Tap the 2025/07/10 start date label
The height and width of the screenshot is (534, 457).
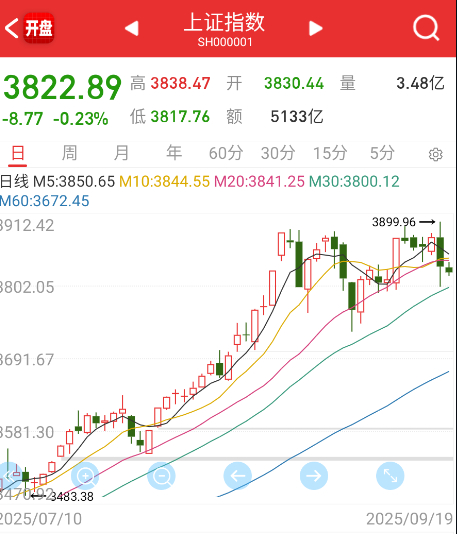(41, 519)
